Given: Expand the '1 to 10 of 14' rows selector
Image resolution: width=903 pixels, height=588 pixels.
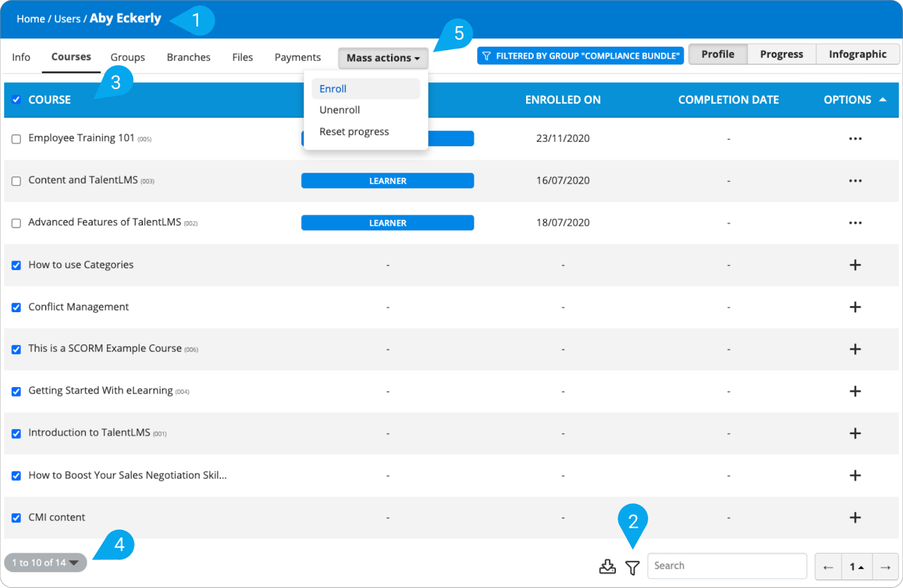Looking at the screenshot, I should [x=45, y=563].
